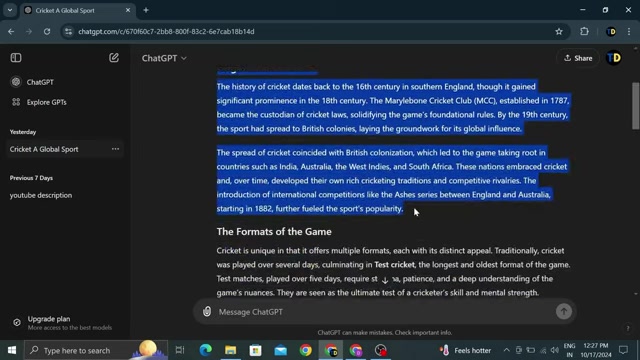
Task: Click the Upgrade plan link
Action: pos(49,319)
